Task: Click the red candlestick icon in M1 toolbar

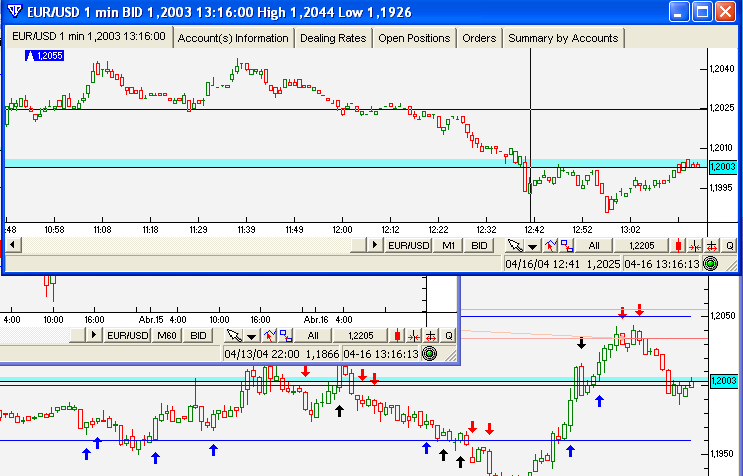Action: click(x=679, y=245)
